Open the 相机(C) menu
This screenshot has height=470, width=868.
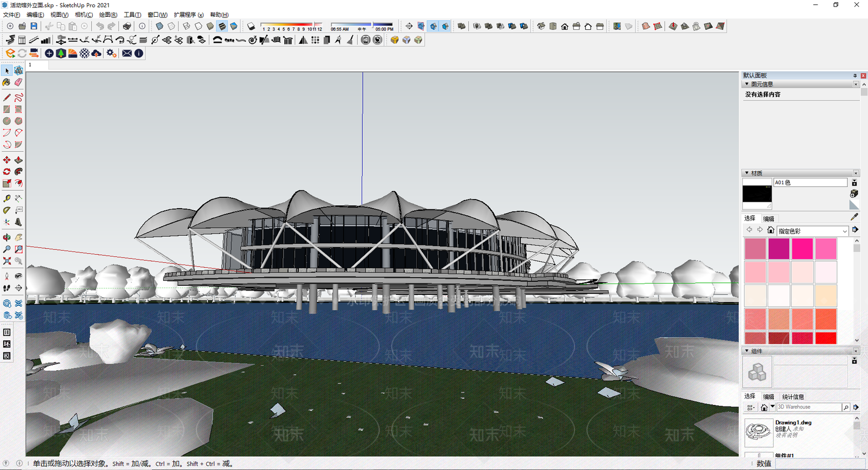[84, 15]
